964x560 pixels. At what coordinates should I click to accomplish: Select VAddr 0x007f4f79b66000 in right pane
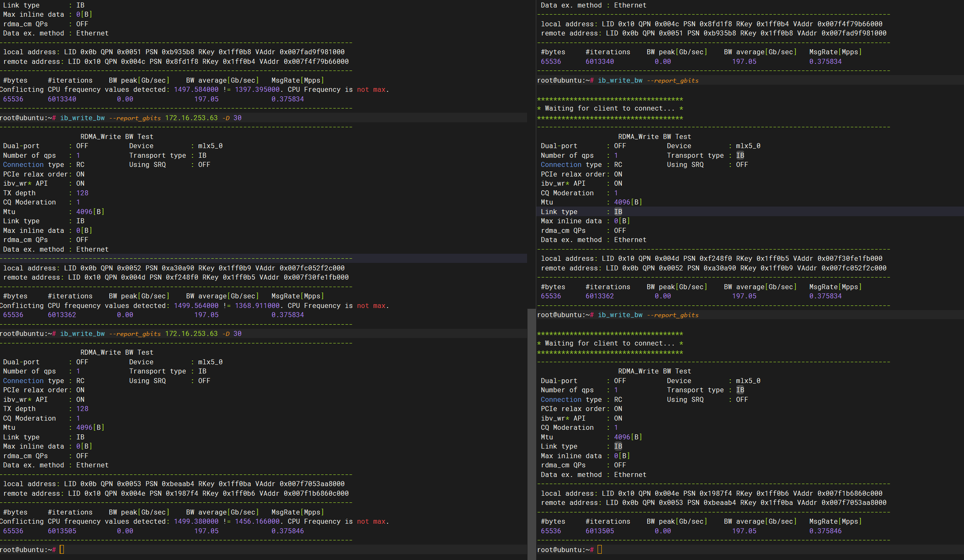pyautogui.click(x=850, y=24)
